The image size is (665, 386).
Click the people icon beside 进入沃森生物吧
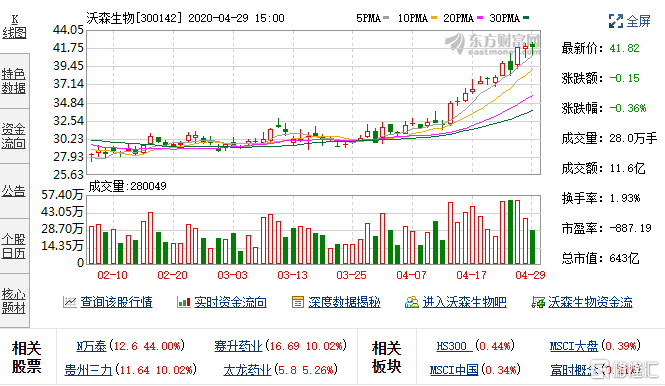click(x=411, y=302)
